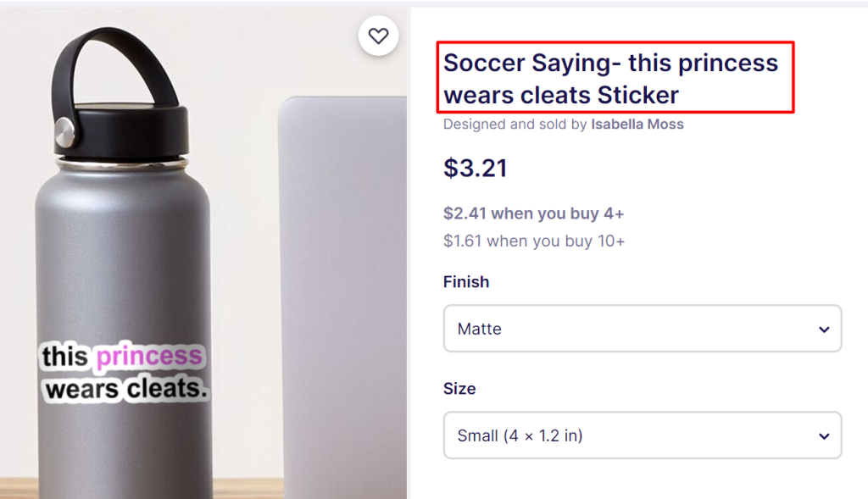
Task: Open the Finish dropdown showing Matte
Action: click(x=642, y=329)
